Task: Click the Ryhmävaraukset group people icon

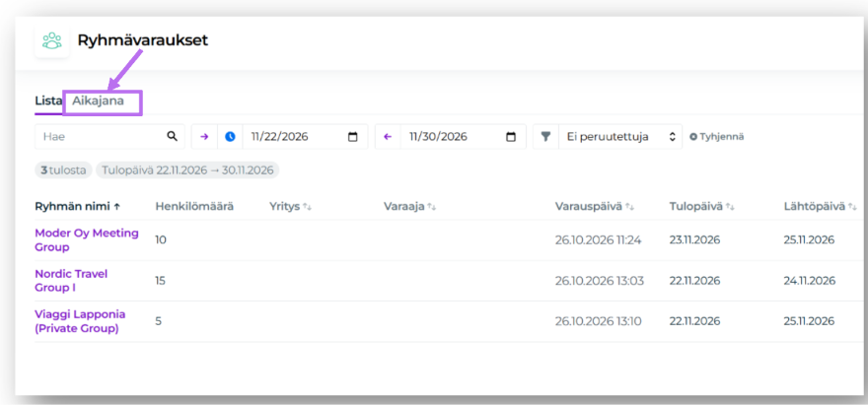Action: click(x=52, y=41)
